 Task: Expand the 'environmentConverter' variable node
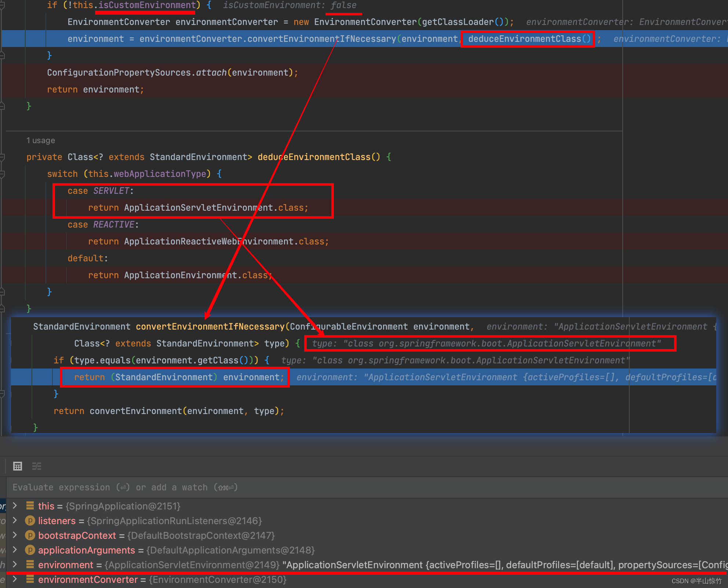point(15,579)
